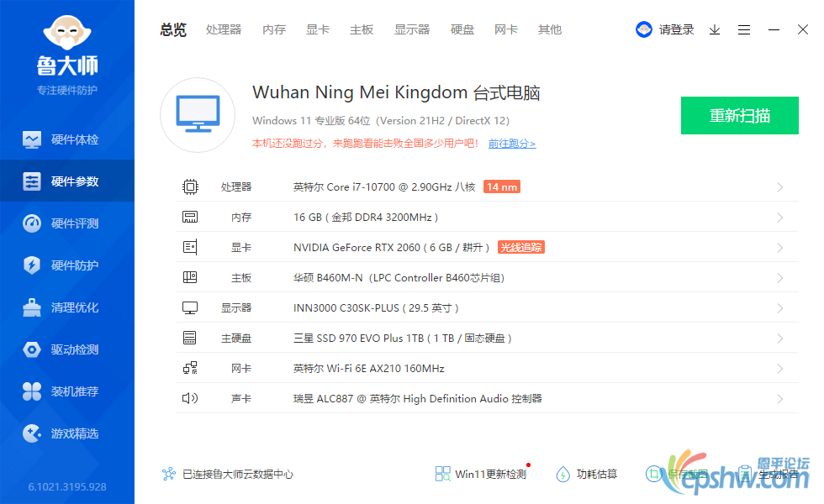Image resolution: width=824 pixels, height=504 pixels.
Task: Expand the 网卡 row chevron
Action: click(780, 369)
